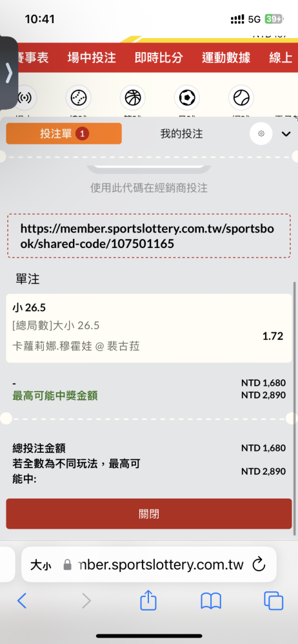Viewport: 298px width, 644px height.
Task: Open the 場中投注 menu item
Action: 92,57
